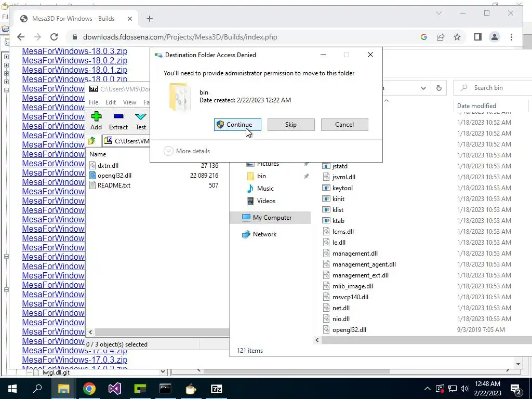Image resolution: width=532 pixels, height=399 pixels.
Task: Open the Chrome three-dot menu
Action: tap(511, 37)
